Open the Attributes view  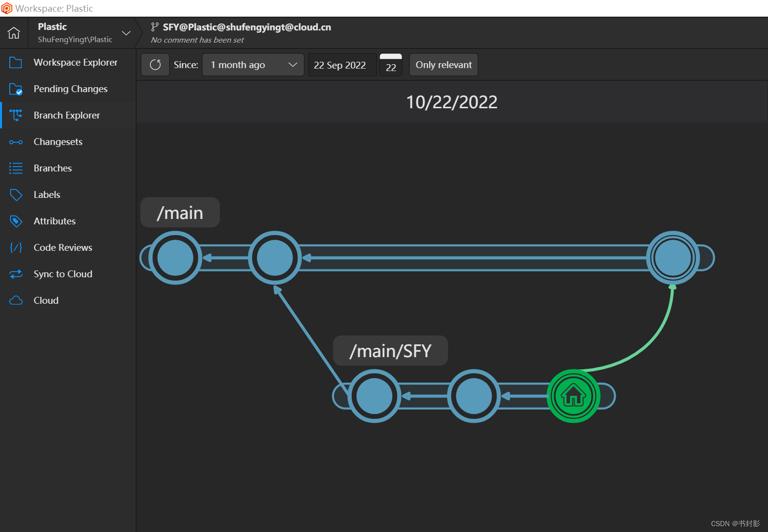coord(54,221)
